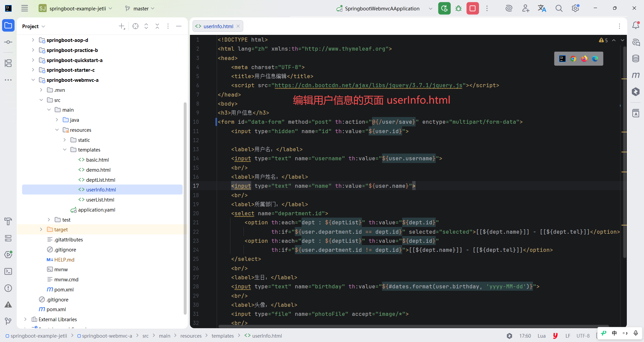
Task: Add new file or directory in Project panel
Action: [x=122, y=26]
